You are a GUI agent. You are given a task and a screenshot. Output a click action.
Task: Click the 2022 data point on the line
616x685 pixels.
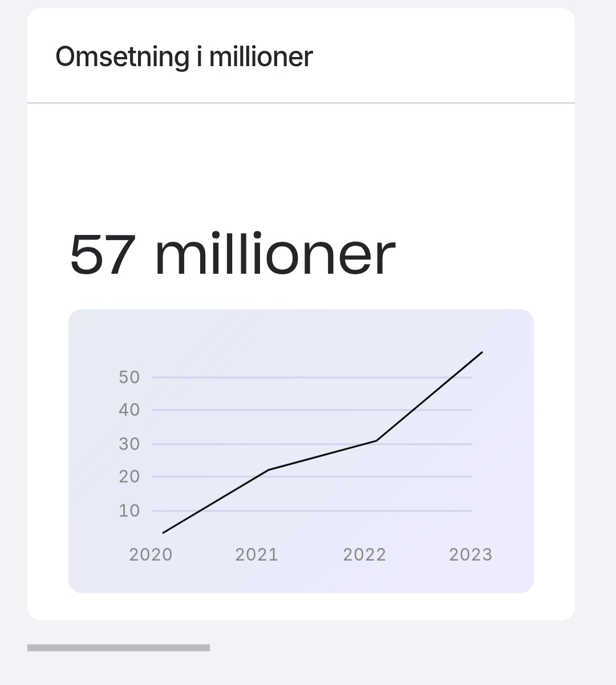click(x=376, y=440)
